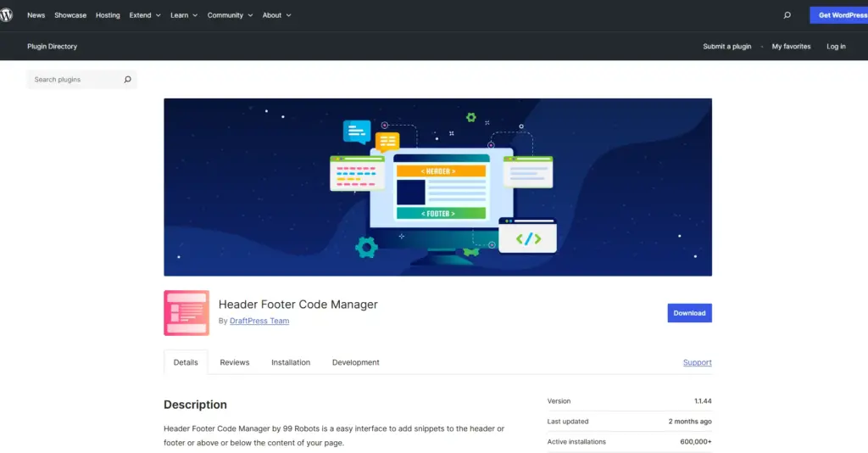Screen dimensions: 868x453
Task: Click the Support link
Action: pos(697,362)
